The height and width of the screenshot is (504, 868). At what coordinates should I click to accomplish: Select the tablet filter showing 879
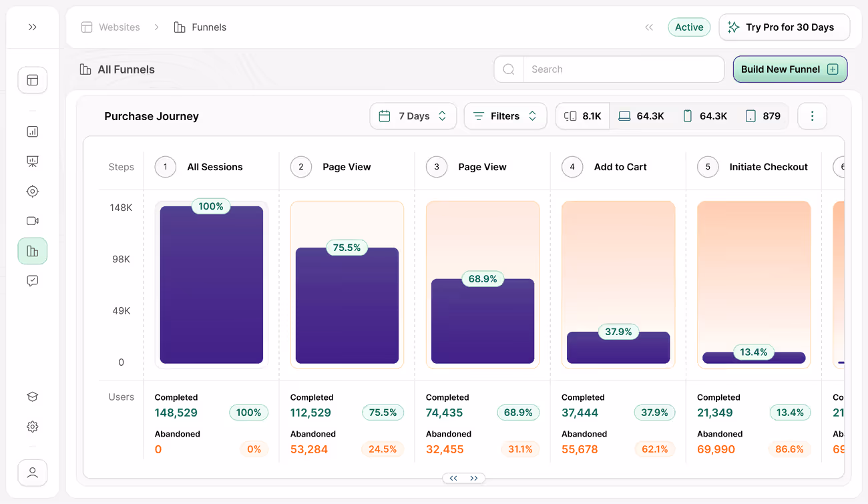tap(763, 115)
